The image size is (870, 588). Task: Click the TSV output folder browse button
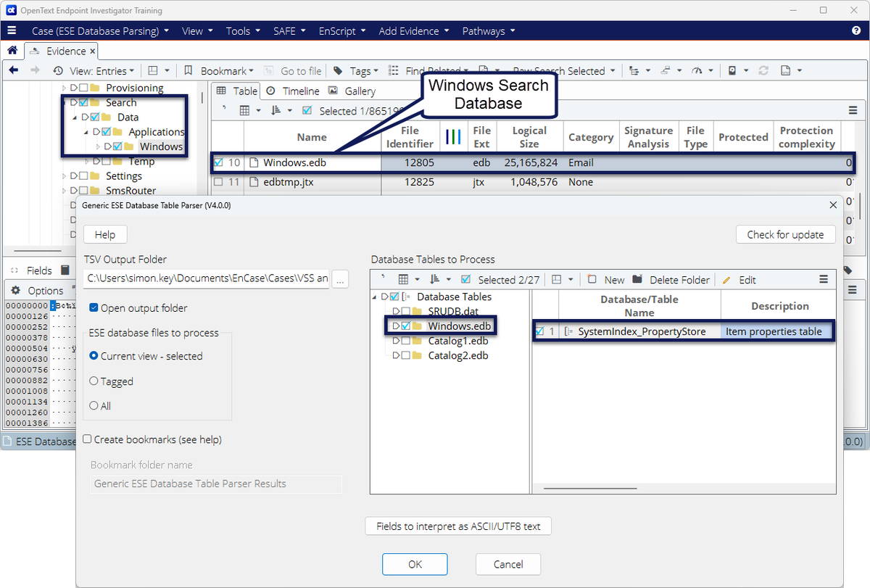tap(341, 278)
